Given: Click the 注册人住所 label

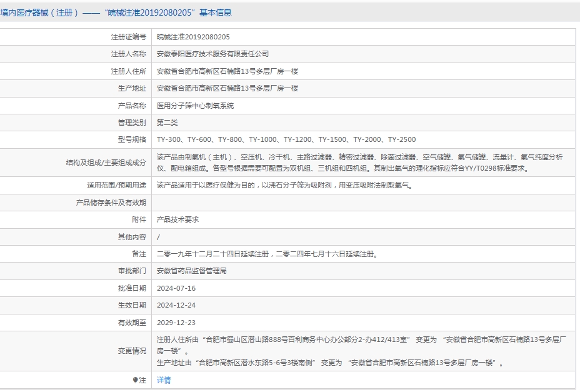Looking at the screenshot, I should pos(128,71).
